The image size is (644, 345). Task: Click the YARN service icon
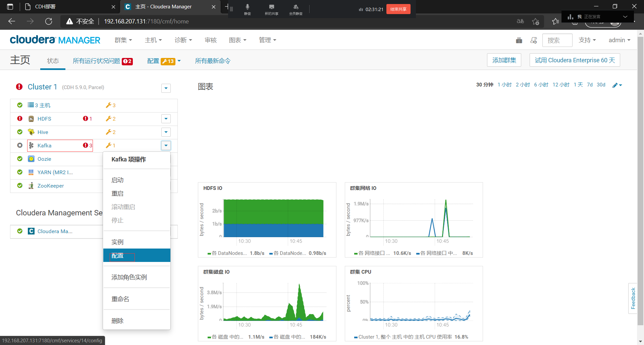[31, 172]
